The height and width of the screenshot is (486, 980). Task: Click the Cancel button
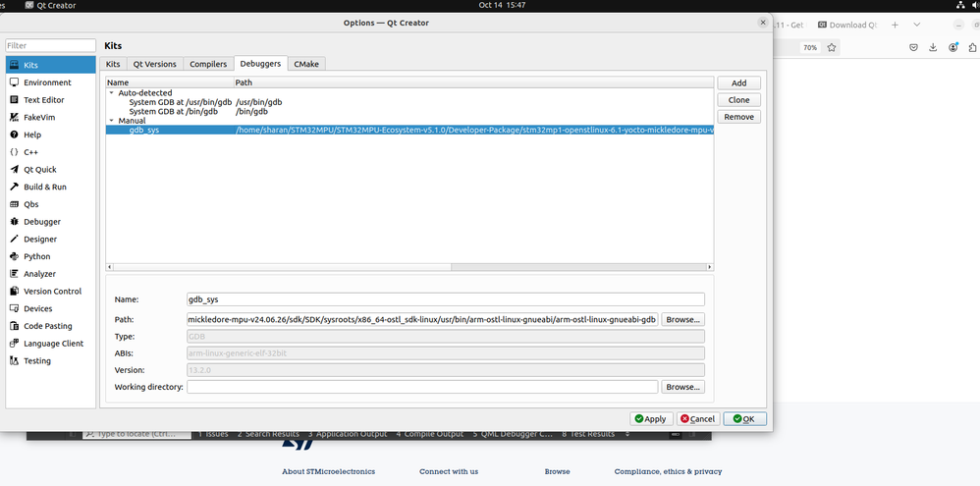[x=699, y=419]
